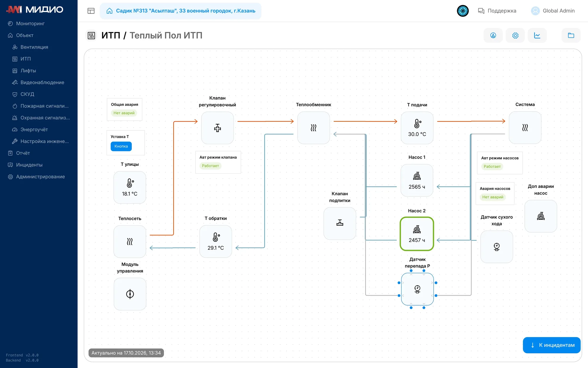Click the circled A auto-mode icon
The height and width of the screenshot is (368, 588).
(x=493, y=35)
